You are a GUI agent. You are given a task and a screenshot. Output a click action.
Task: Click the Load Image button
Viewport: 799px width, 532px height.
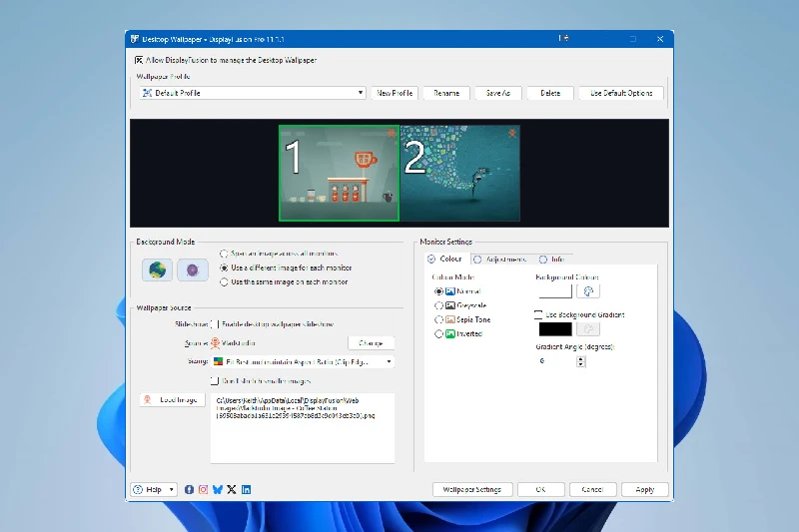(172, 399)
